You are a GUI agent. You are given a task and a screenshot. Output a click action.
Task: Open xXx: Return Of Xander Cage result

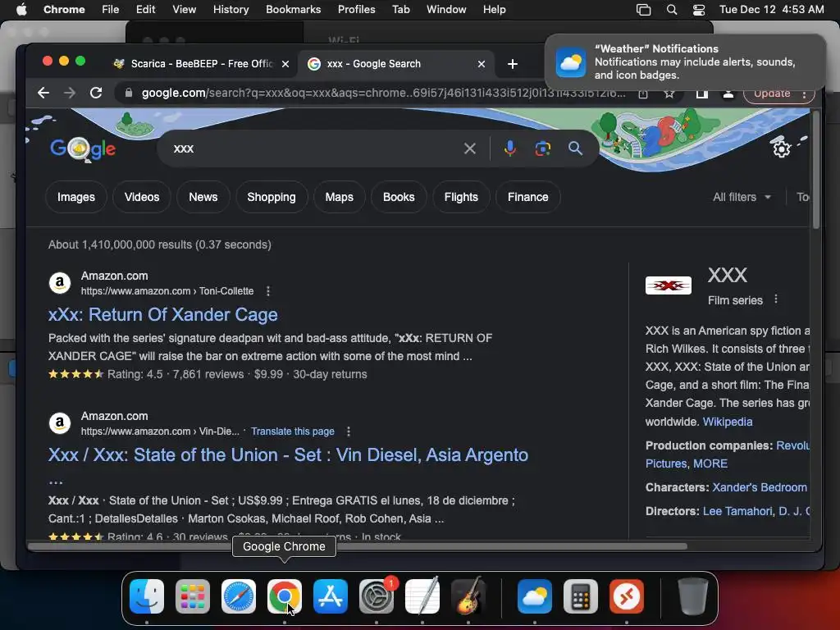[x=163, y=314]
